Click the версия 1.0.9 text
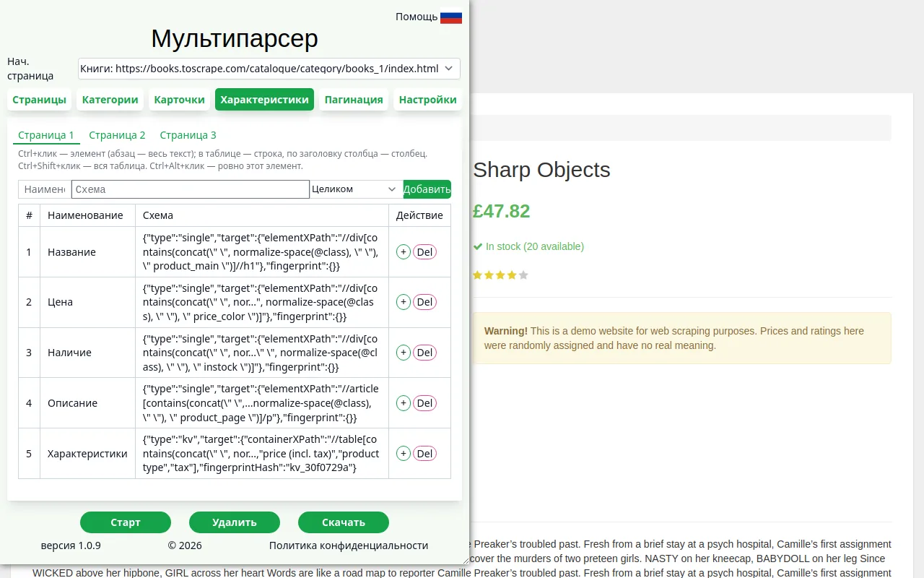This screenshot has height=578, width=924. pos(71,545)
